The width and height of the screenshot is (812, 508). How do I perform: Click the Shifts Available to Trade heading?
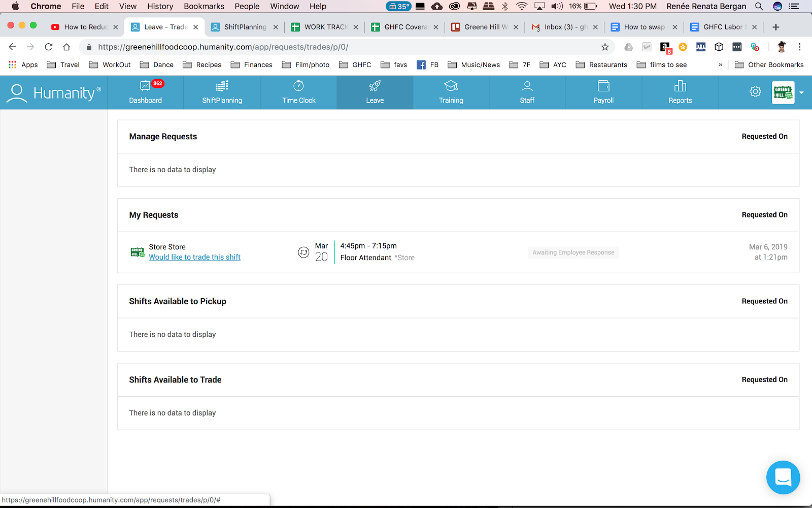click(175, 380)
